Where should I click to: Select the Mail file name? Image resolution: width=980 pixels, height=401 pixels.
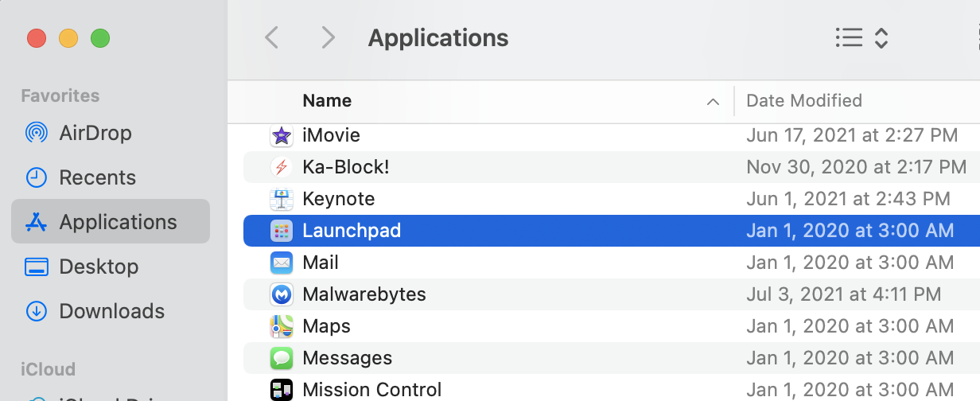[321, 263]
